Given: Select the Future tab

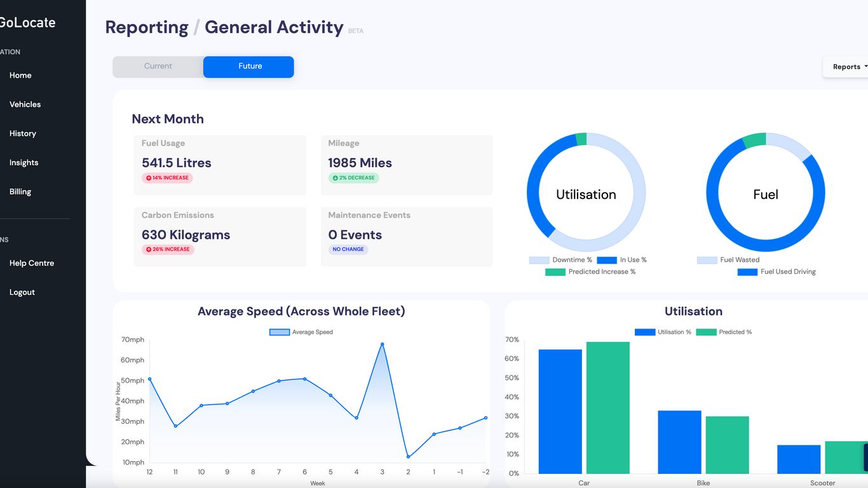Looking at the screenshot, I should [249, 67].
